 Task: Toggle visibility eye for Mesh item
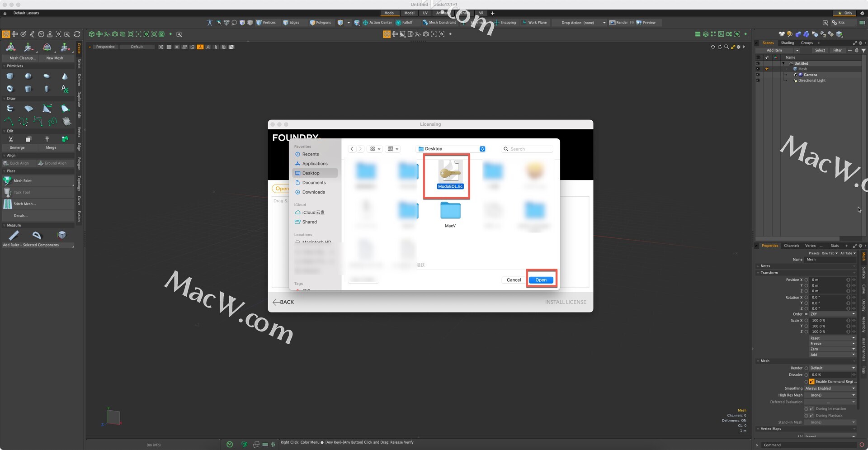pyautogui.click(x=758, y=69)
